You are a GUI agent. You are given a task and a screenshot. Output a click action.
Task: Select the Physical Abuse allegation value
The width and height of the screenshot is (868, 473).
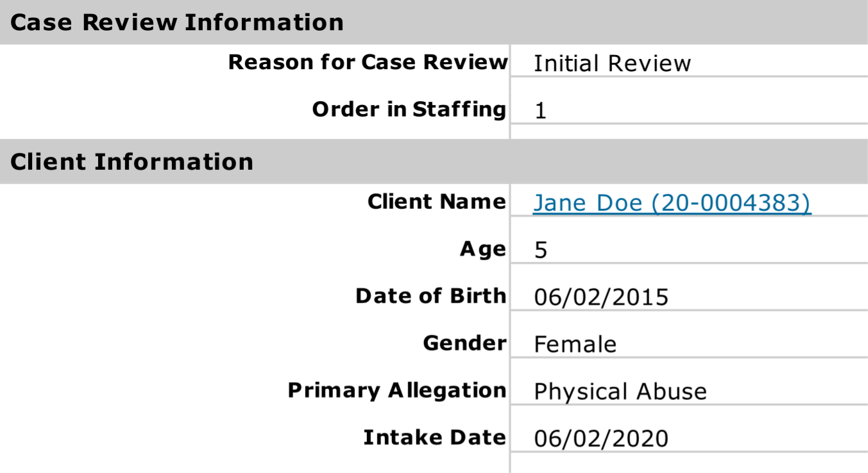pyautogui.click(x=620, y=392)
